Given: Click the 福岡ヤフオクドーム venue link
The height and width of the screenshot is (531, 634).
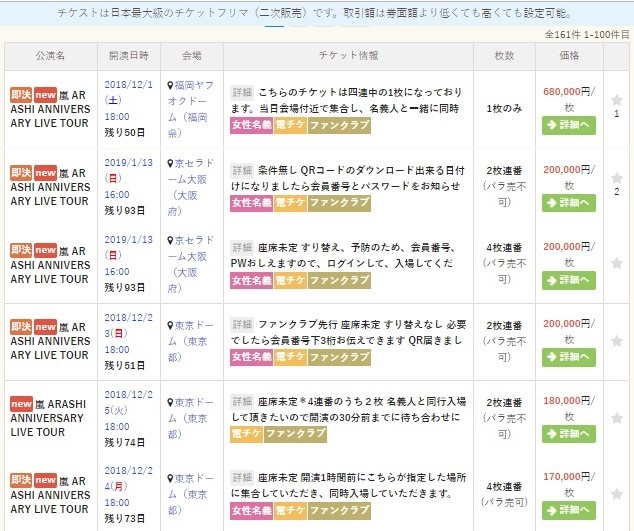Looking at the screenshot, I should pyautogui.click(x=190, y=109).
